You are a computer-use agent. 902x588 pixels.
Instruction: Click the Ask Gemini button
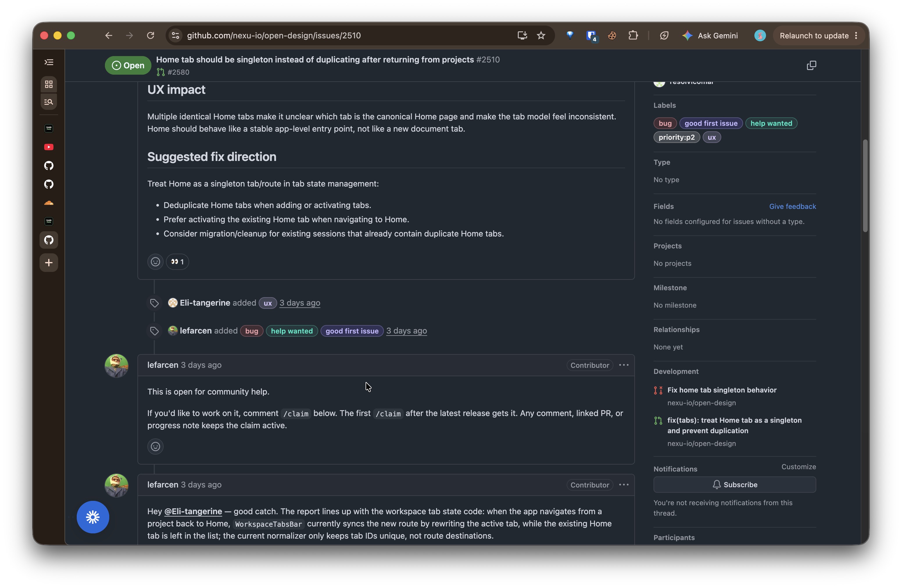pyautogui.click(x=710, y=36)
